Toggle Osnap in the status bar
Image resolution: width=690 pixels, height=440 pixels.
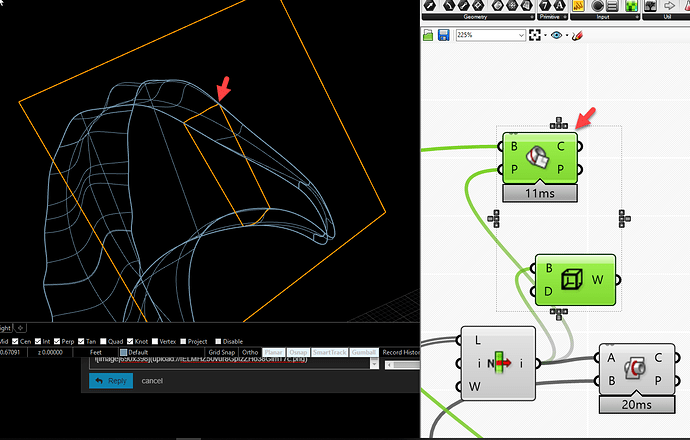(x=298, y=352)
